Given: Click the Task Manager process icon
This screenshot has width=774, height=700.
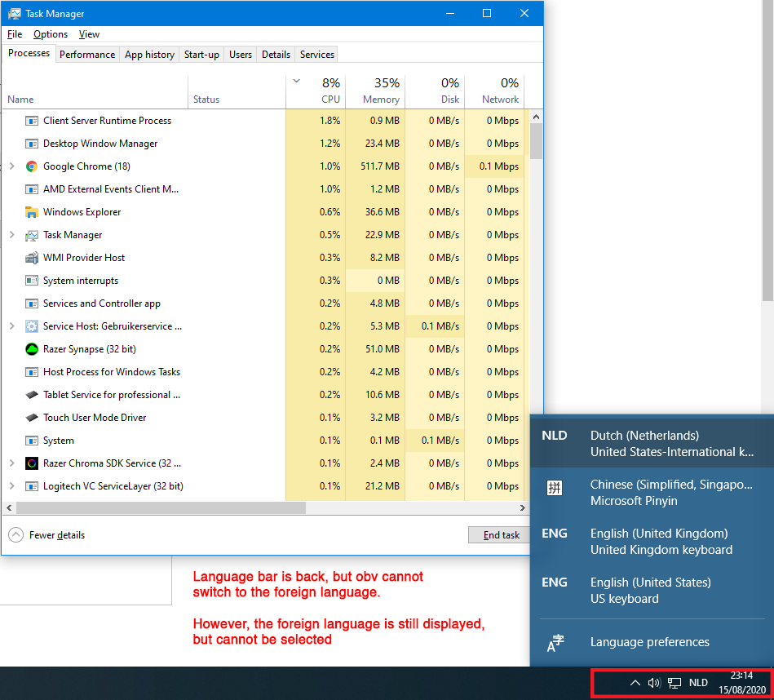Looking at the screenshot, I should pos(32,235).
